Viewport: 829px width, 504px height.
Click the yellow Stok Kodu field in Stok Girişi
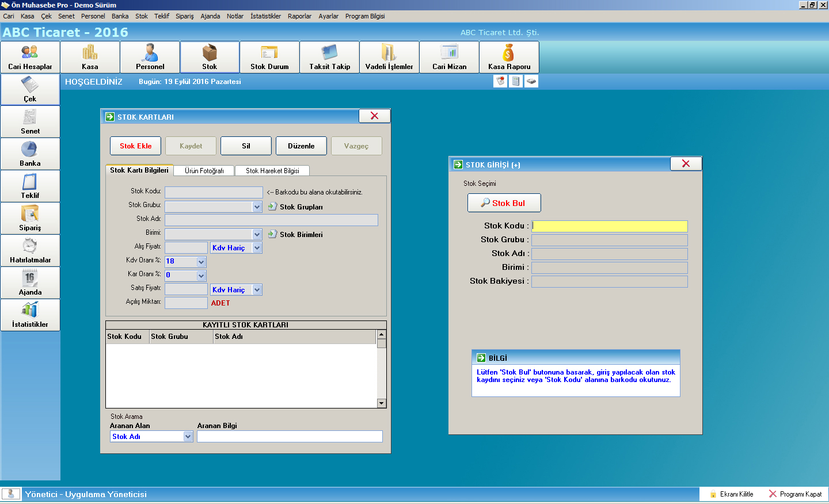click(609, 226)
